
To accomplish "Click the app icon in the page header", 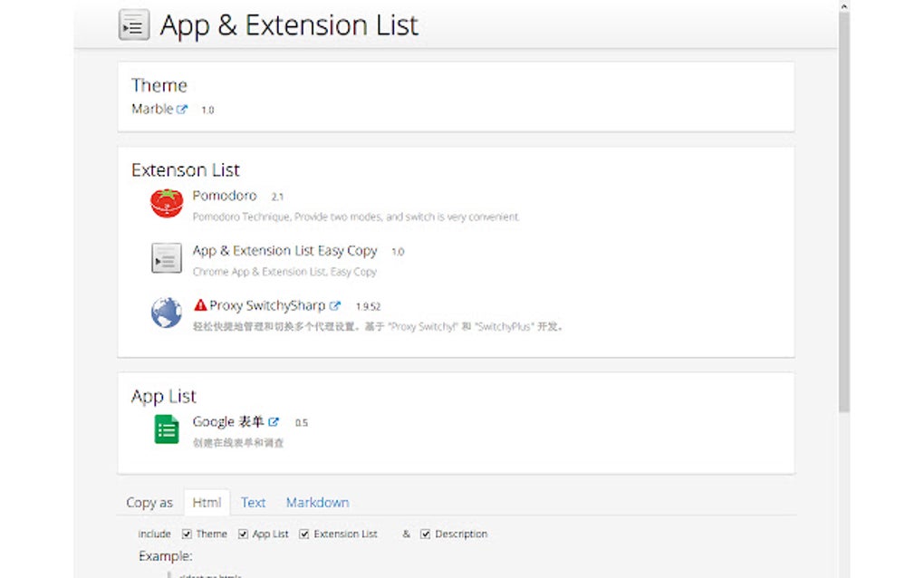I will pos(133,24).
